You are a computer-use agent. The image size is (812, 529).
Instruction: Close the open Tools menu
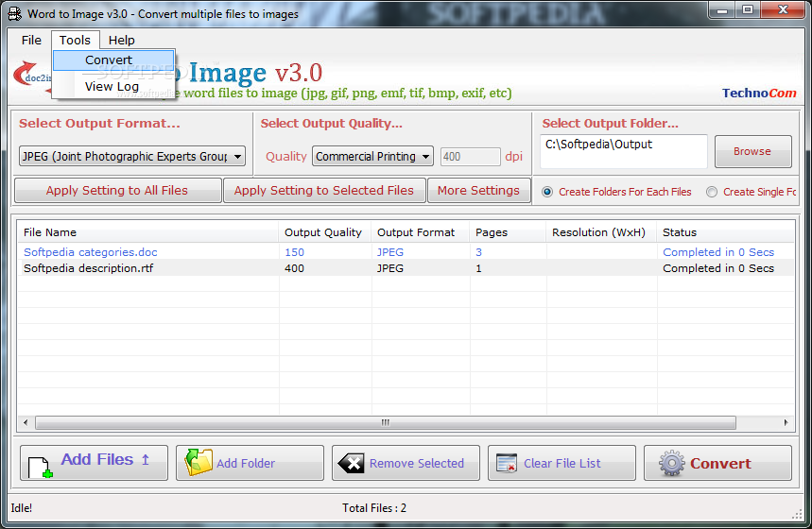pyautogui.click(x=75, y=41)
